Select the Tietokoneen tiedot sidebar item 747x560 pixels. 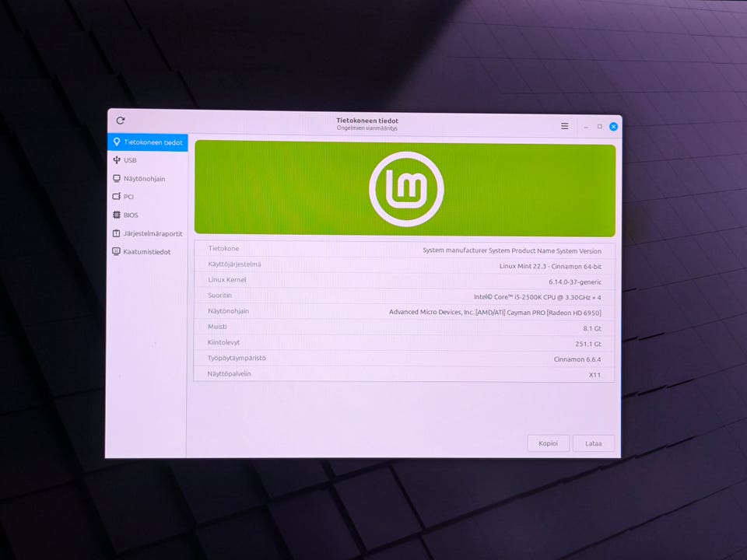point(148,142)
